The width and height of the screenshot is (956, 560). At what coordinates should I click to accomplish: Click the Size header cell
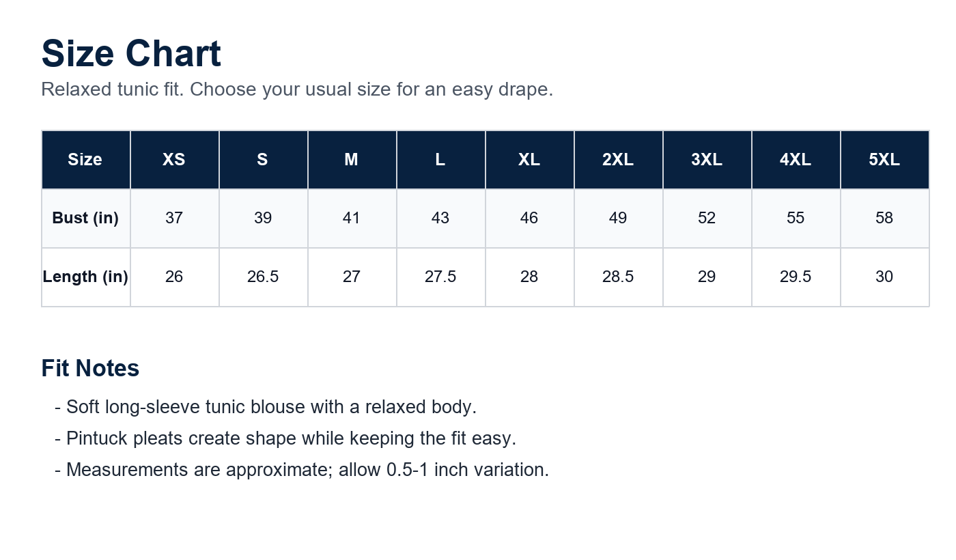pos(85,160)
